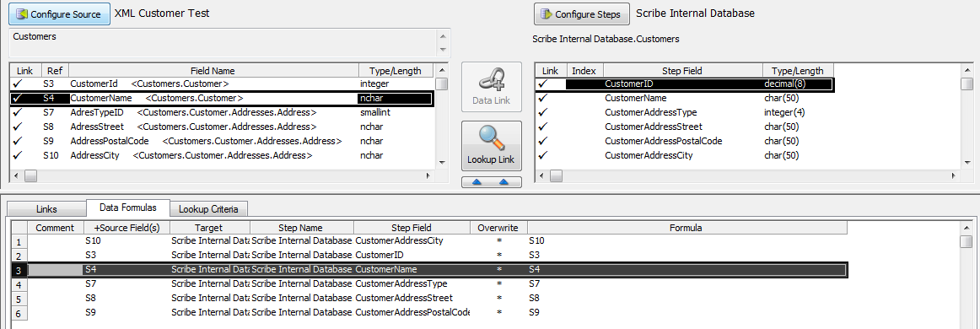Click the Formula column header
980x329 pixels.
click(687, 228)
